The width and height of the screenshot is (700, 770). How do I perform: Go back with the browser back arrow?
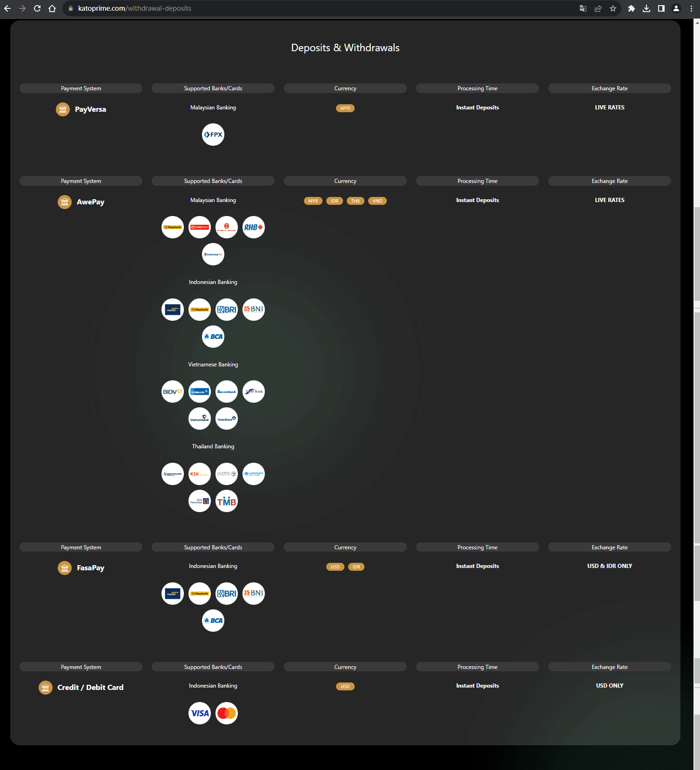[x=7, y=8]
